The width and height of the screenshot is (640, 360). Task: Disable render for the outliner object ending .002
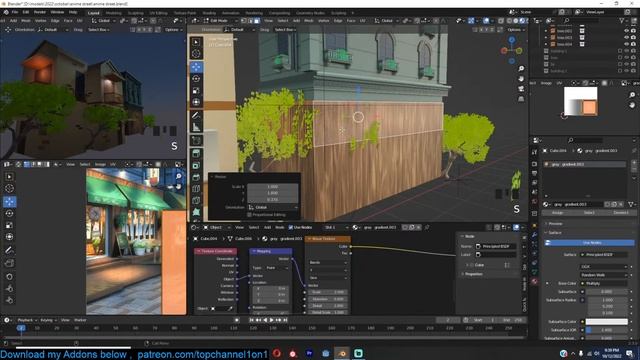[x=633, y=31]
